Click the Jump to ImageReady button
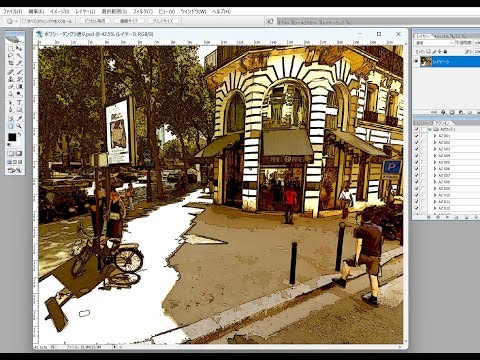Viewport: 480px width, 360px height. tap(14, 170)
